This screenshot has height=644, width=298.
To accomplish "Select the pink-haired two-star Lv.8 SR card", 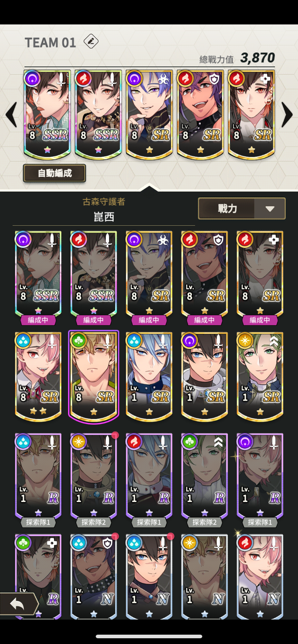I will click(x=38, y=376).
